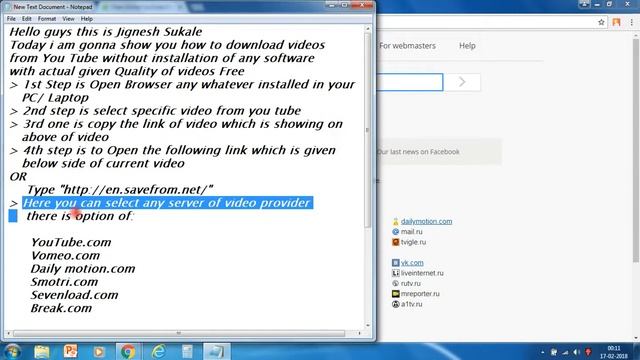Image resolution: width=640 pixels, height=360 pixels.
Task: Bookmark the page with the star icon
Action: pos(601,22)
